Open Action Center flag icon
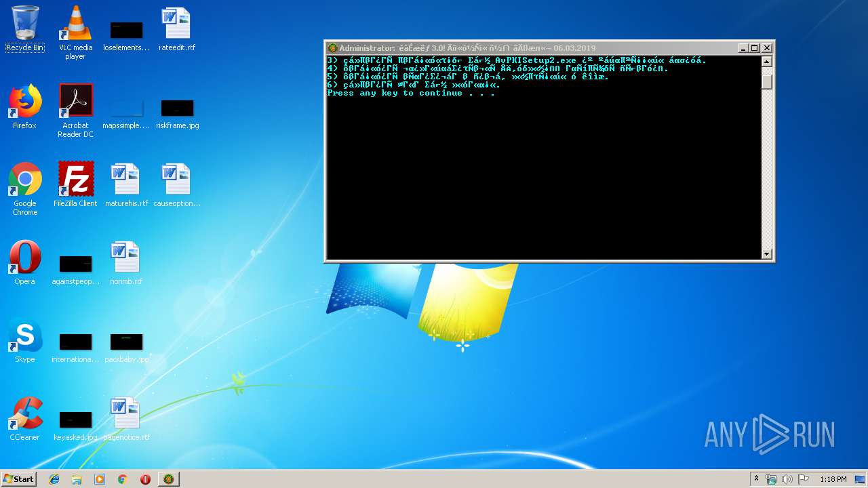This screenshot has width=868, height=488. pos(804,479)
